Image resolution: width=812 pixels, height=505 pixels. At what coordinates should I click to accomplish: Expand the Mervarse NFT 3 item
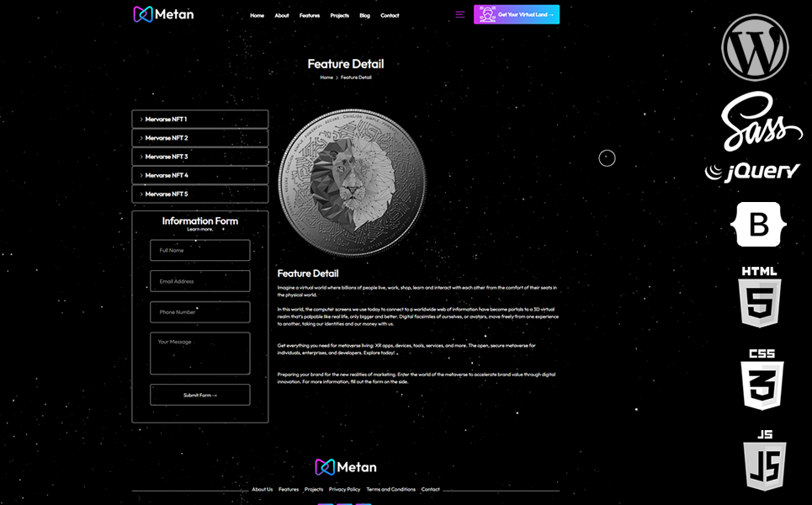[x=200, y=157]
